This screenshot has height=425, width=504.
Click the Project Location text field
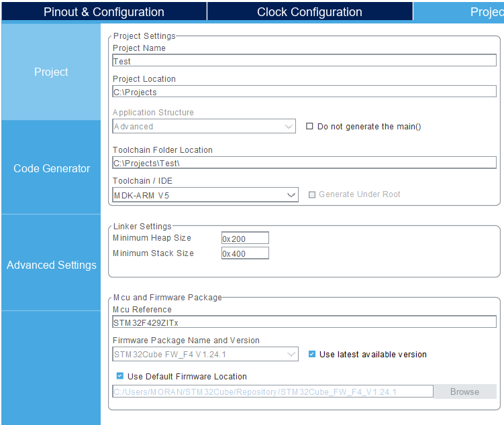point(304,92)
